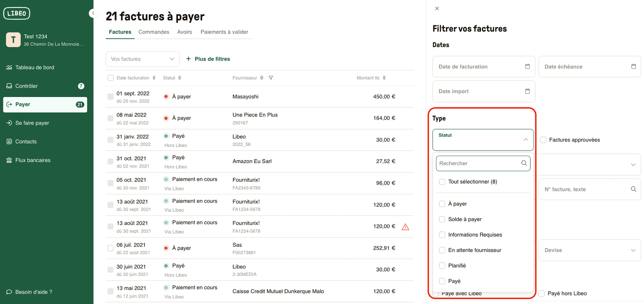The width and height of the screenshot is (644, 304).
Task: Click the Contrôler inbox icon
Action: tap(9, 86)
